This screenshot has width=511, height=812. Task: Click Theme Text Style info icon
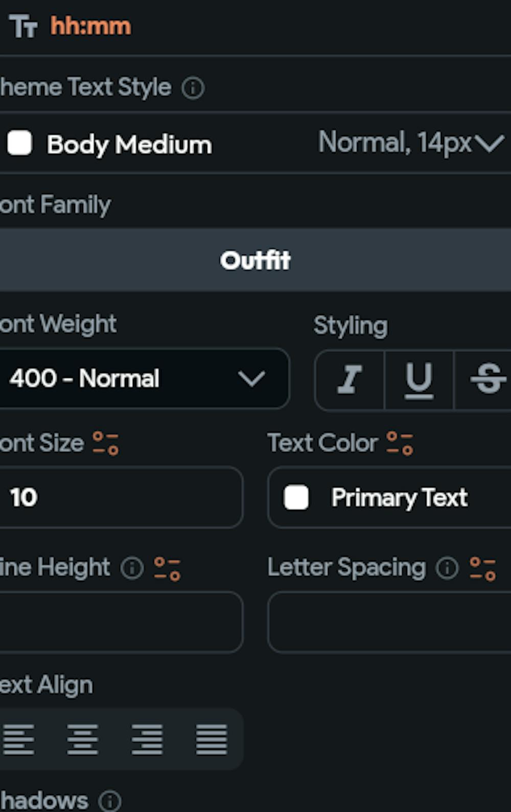(x=193, y=88)
